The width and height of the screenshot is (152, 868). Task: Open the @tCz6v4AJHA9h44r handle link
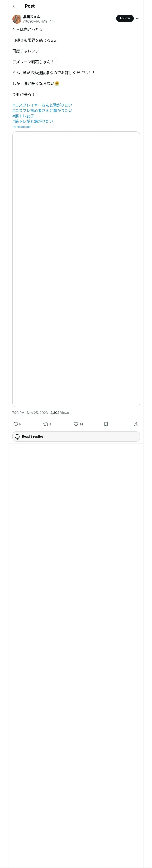(x=39, y=21)
